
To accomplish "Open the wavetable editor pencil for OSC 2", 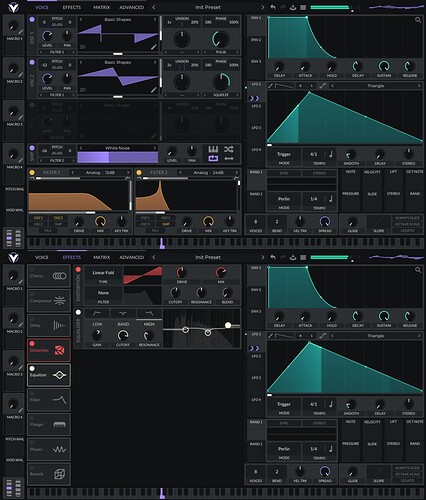I will click(153, 90).
